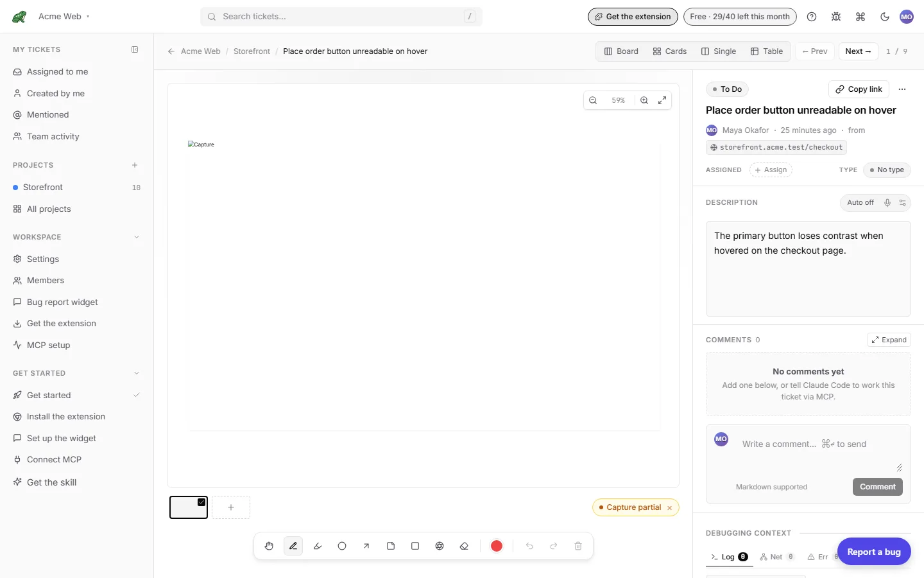
Task: Redo the annotation
Action: [554, 546]
